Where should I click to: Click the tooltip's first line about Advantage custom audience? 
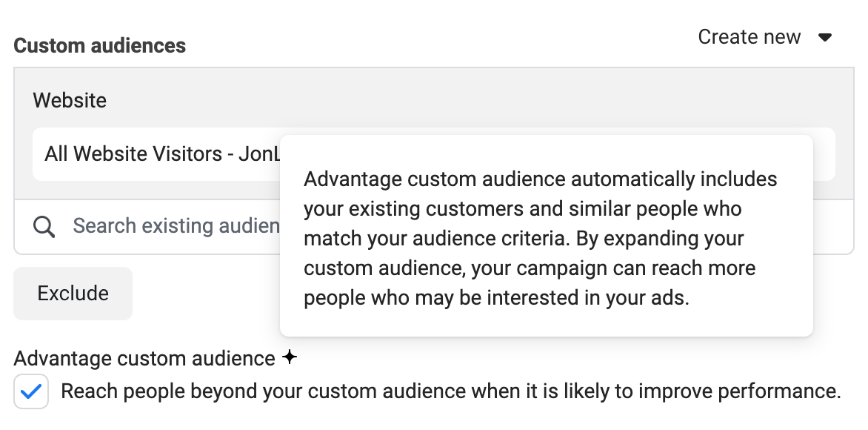(x=541, y=179)
